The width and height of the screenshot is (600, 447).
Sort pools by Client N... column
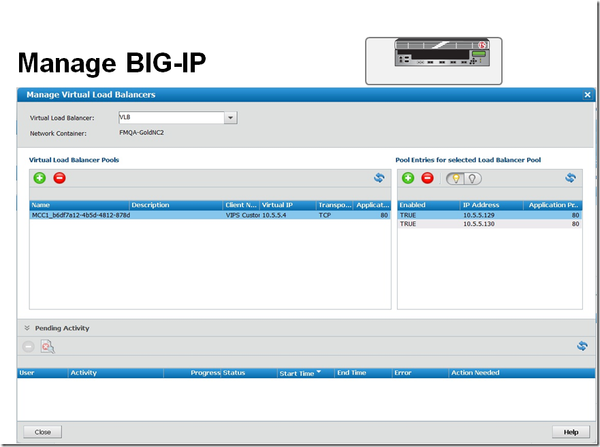click(x=241, y=205)
